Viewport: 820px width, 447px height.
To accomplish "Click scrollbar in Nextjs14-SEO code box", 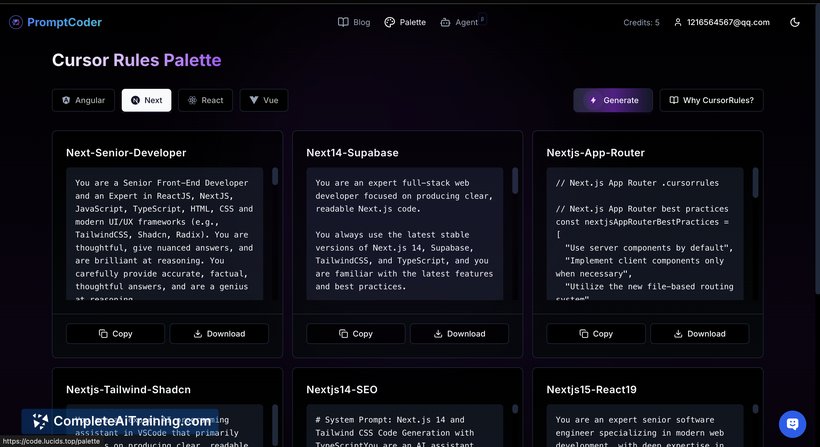I will (x=515, y=409).
